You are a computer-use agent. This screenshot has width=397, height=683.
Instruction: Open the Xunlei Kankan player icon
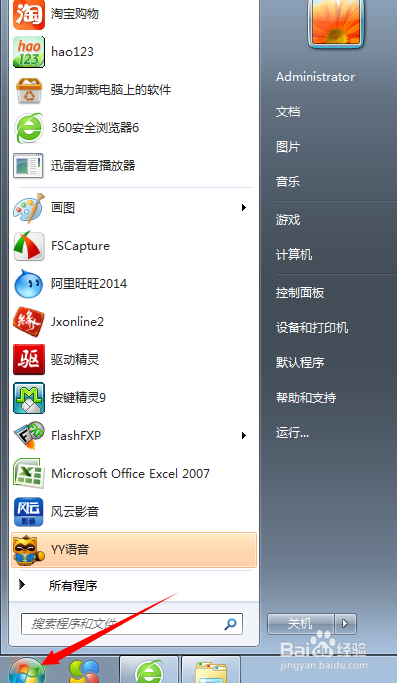click(x=29, y=166)
